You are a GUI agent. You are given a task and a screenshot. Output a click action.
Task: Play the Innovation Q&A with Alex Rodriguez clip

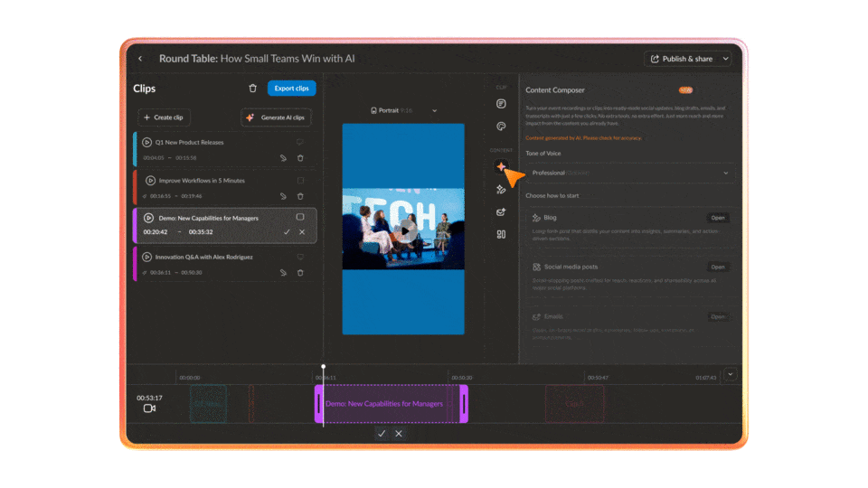tap(146, 257)
